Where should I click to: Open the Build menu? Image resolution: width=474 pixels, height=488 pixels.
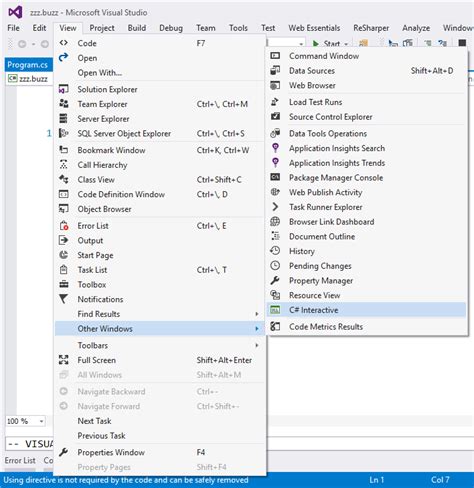coord(137,28)
